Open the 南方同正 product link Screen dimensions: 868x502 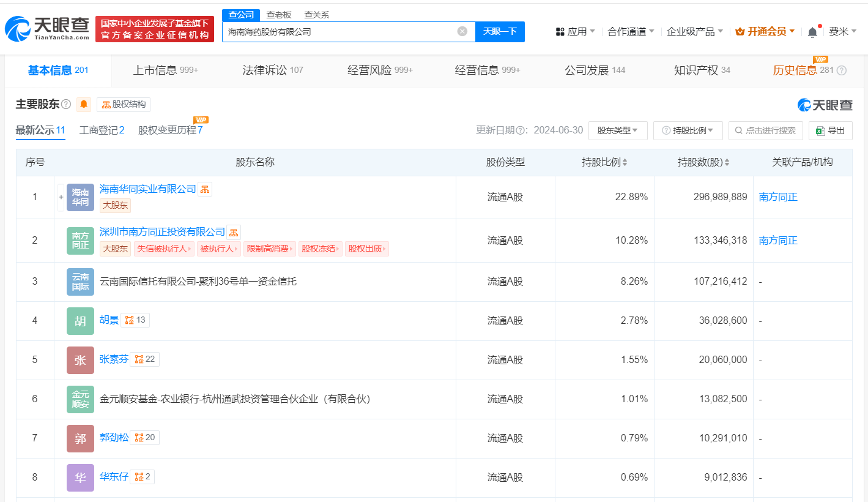[x=777, y=197]
